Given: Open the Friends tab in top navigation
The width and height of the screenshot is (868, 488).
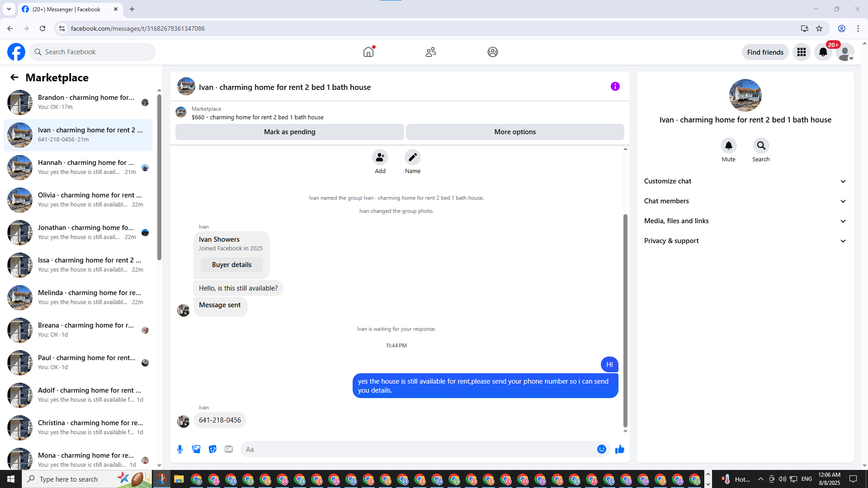Looking at the screenshot, I should point(430,52).
